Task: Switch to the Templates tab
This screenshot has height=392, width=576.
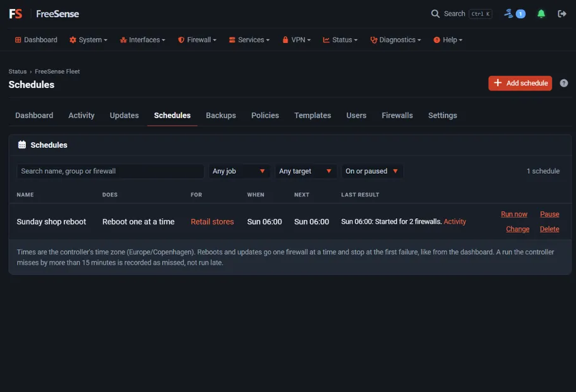Action: tap(313, 115)
